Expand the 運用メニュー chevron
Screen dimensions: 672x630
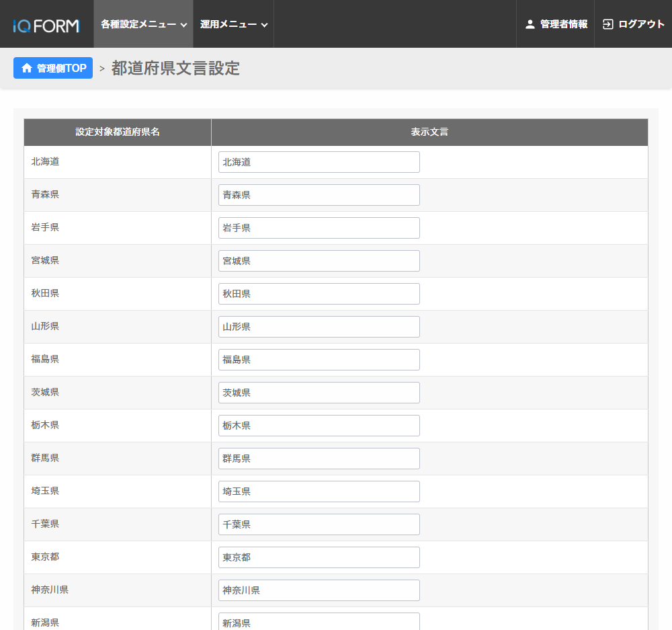pos(264,25)
